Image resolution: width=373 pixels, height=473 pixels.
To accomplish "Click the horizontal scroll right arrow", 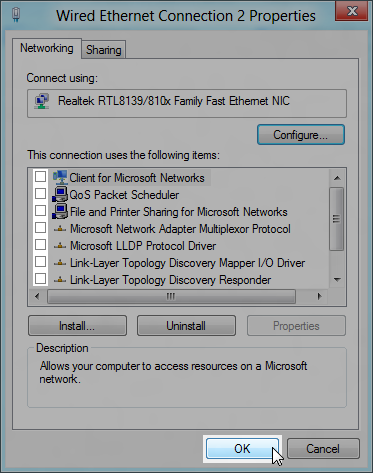I will coord(320,296).
